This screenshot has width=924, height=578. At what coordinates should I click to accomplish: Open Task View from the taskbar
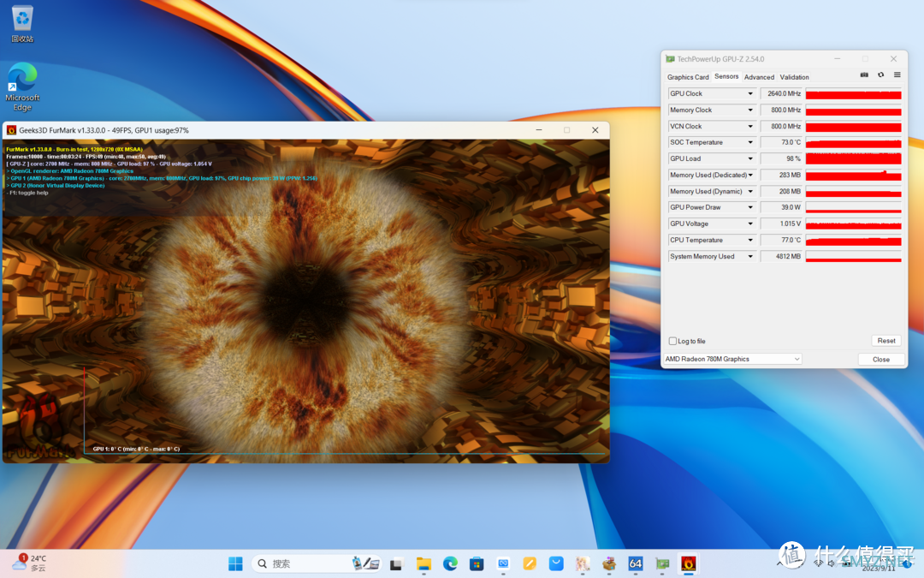[x=396, y=563]
